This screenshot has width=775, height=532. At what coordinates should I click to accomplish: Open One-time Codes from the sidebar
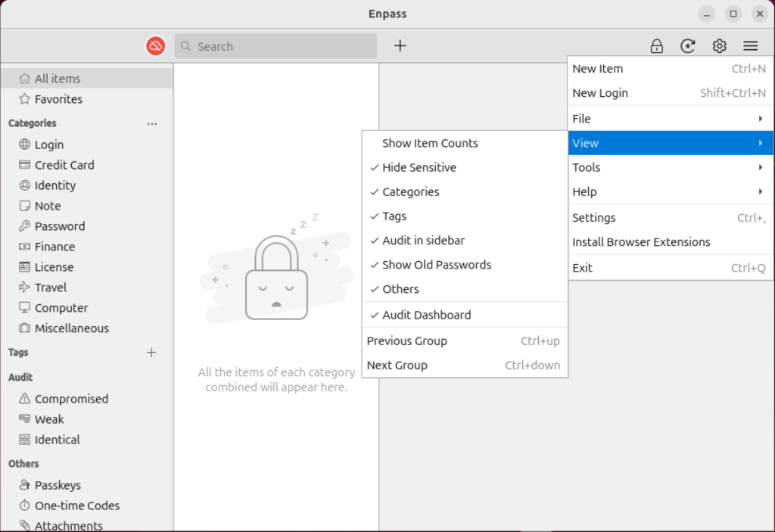pyautogui.click(x=77, y=505)
